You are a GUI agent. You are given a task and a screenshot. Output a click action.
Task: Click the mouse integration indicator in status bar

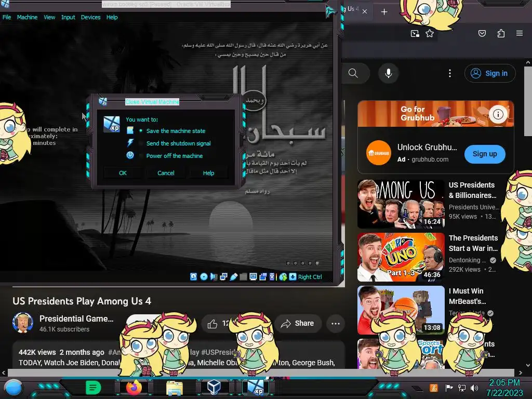pyautogui.click(x=283, y=277)
